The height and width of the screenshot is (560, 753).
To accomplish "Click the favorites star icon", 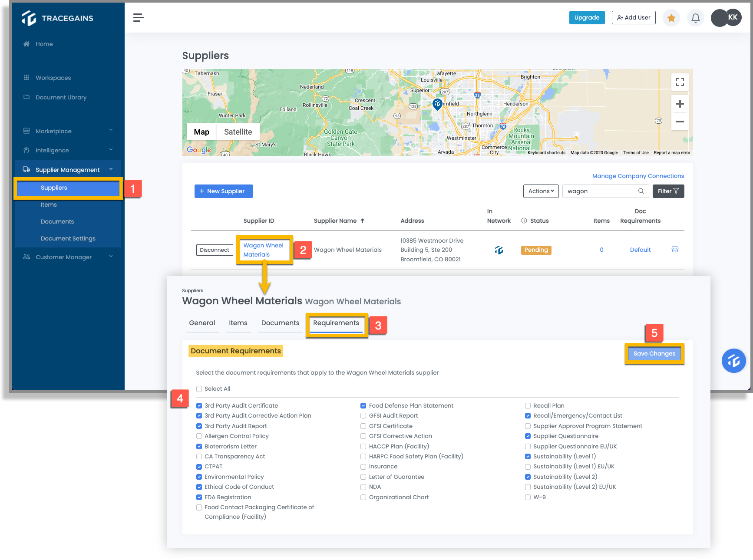I will (671, 17).
